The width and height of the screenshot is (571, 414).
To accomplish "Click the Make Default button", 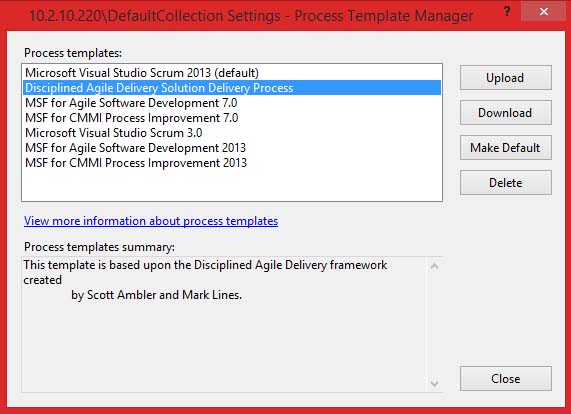I will (505, 147).
